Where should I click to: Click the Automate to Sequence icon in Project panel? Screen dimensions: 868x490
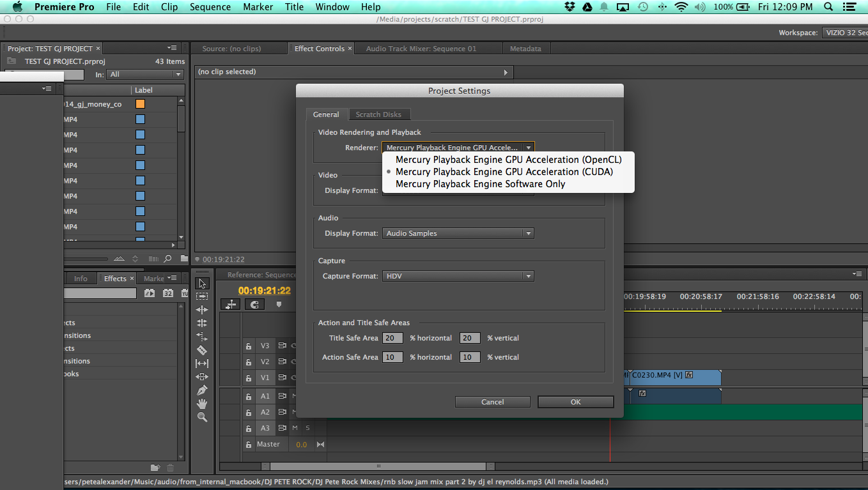[153, 259]
